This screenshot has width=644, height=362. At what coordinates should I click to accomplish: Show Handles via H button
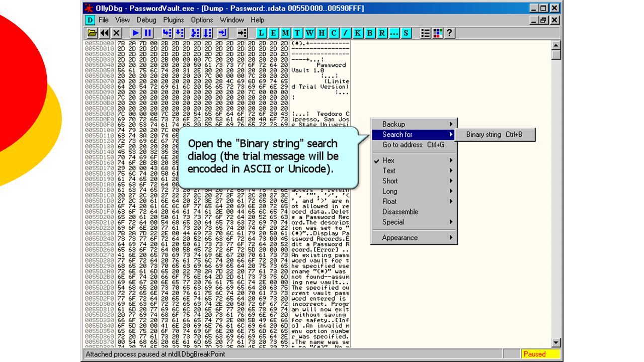(x=321, y=33)
